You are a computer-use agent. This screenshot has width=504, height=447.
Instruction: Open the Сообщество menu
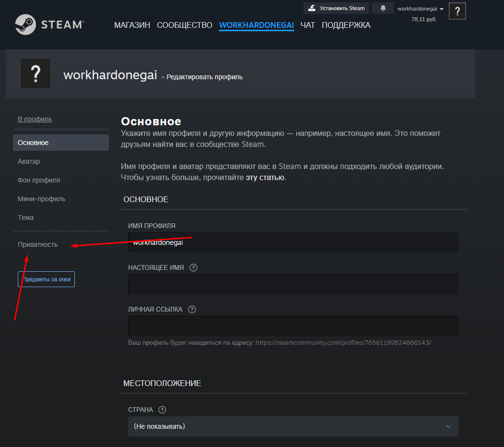tap(184, 25)
